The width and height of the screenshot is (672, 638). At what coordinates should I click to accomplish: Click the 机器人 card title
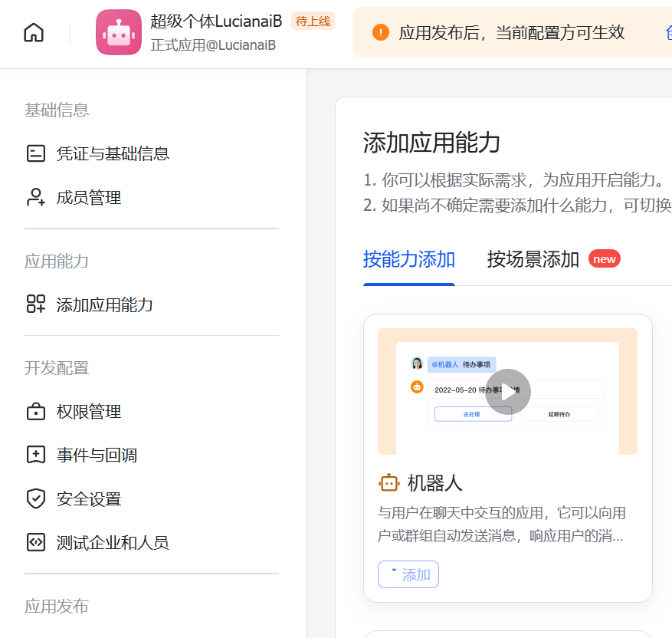[x=435, y=483]
